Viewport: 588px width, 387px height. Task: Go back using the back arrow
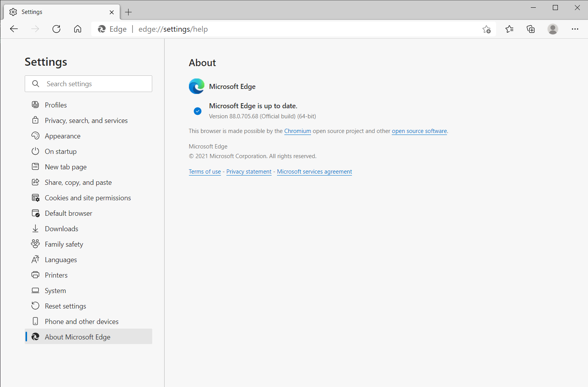click(x=14, y=29)
